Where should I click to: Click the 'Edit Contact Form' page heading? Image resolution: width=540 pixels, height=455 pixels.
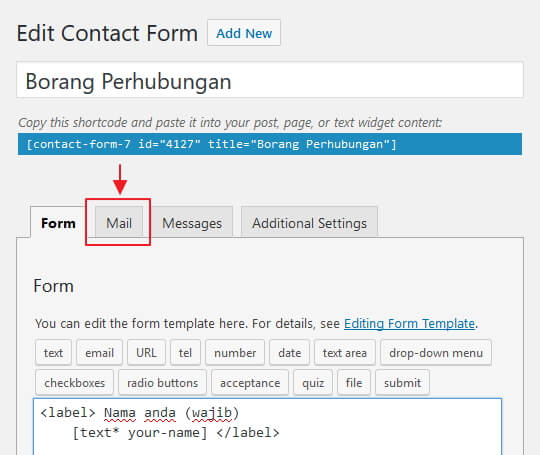coord(107,33)
